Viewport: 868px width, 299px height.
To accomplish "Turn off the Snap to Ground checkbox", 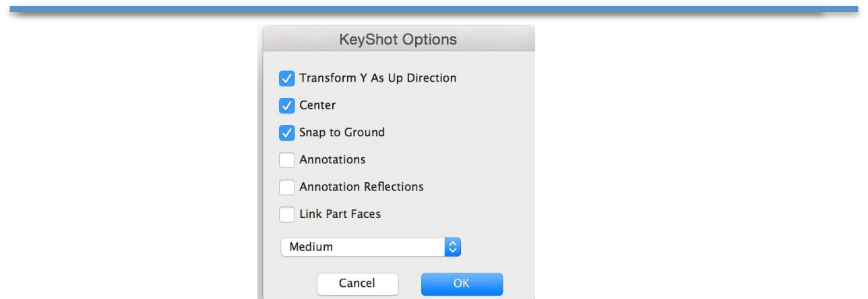I will coord(287,132).
